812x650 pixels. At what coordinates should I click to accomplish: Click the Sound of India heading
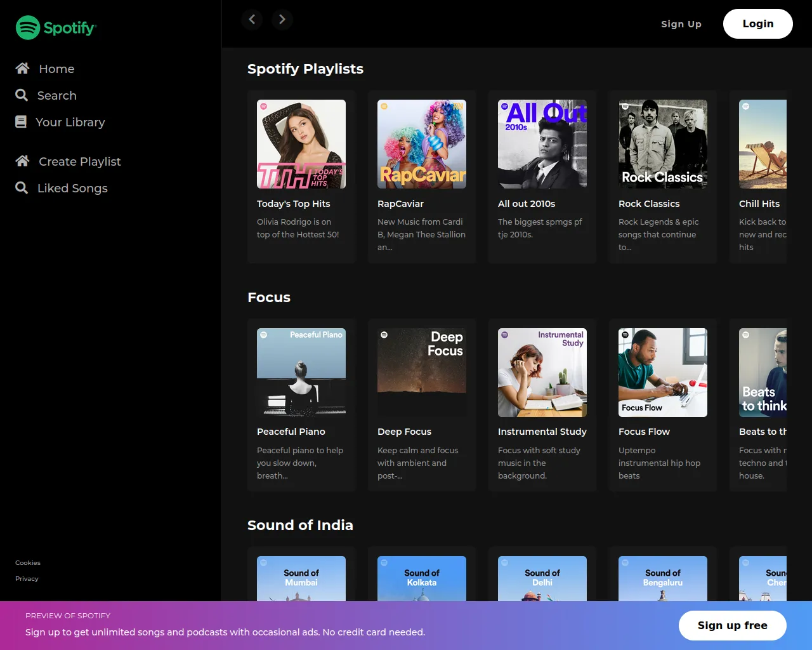point(300,525)
